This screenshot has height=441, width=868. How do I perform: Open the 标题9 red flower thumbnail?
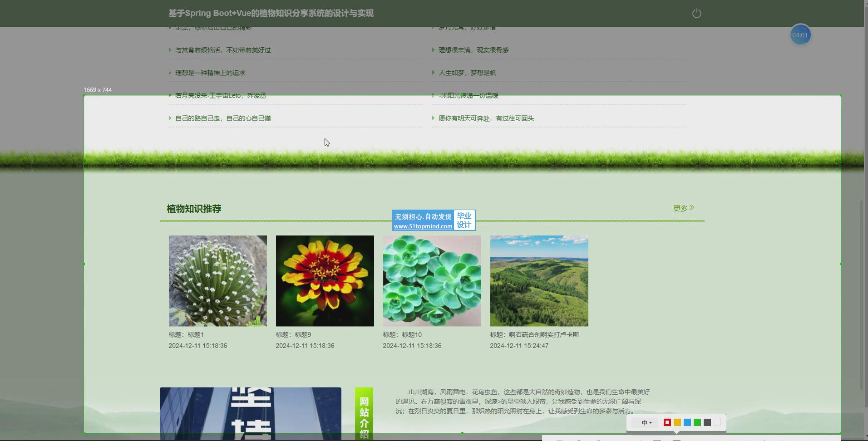325,281
